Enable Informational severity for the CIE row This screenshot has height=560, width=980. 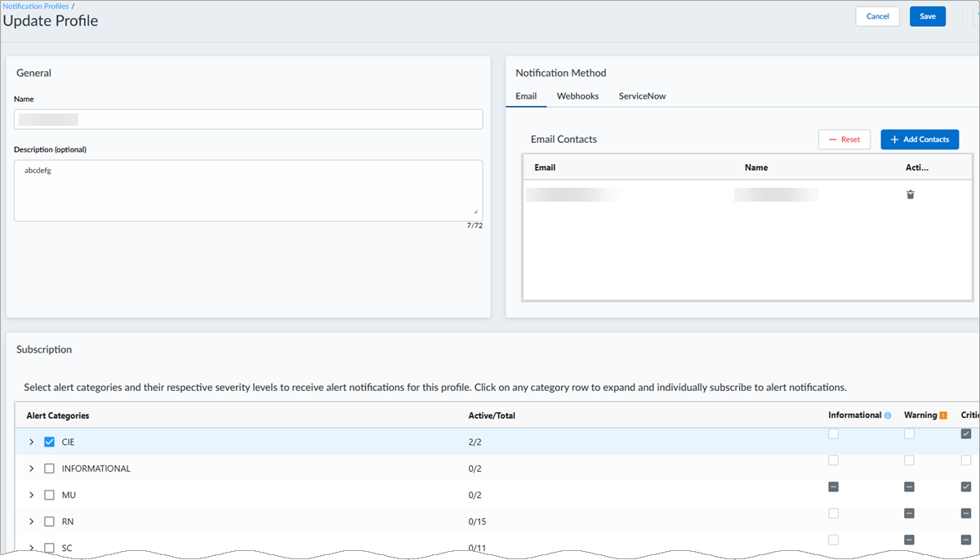pos(833,434)
